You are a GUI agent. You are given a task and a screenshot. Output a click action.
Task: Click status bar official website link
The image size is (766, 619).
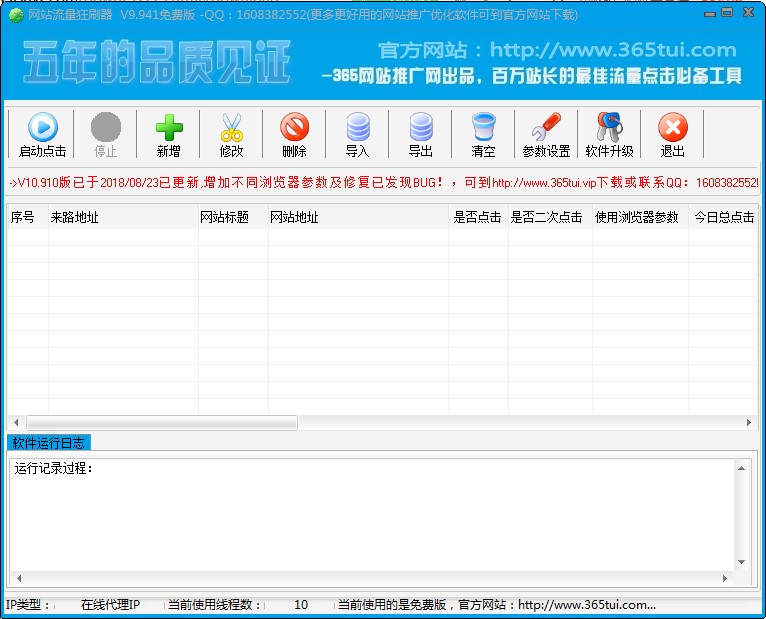pyautogui.click(x=586, y=605)
